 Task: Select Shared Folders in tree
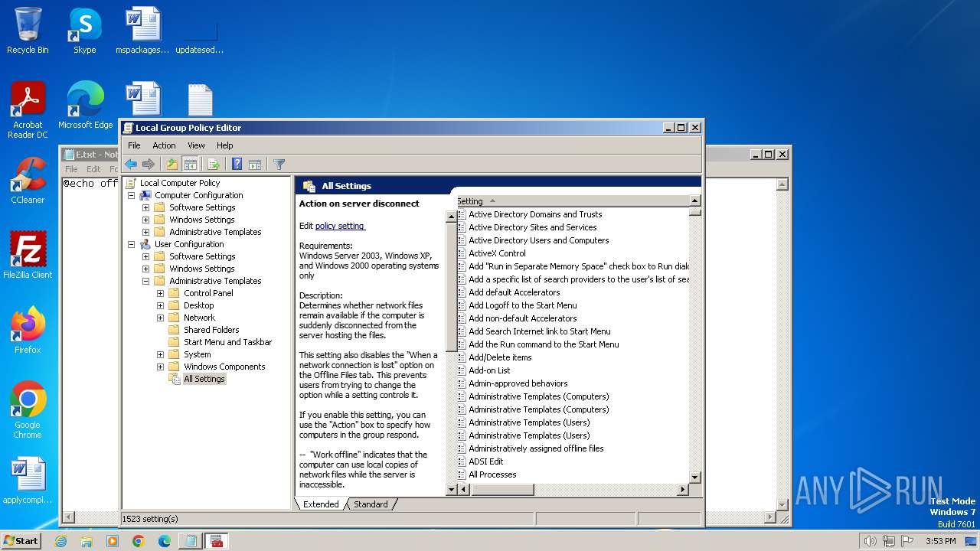coord(211,330)
